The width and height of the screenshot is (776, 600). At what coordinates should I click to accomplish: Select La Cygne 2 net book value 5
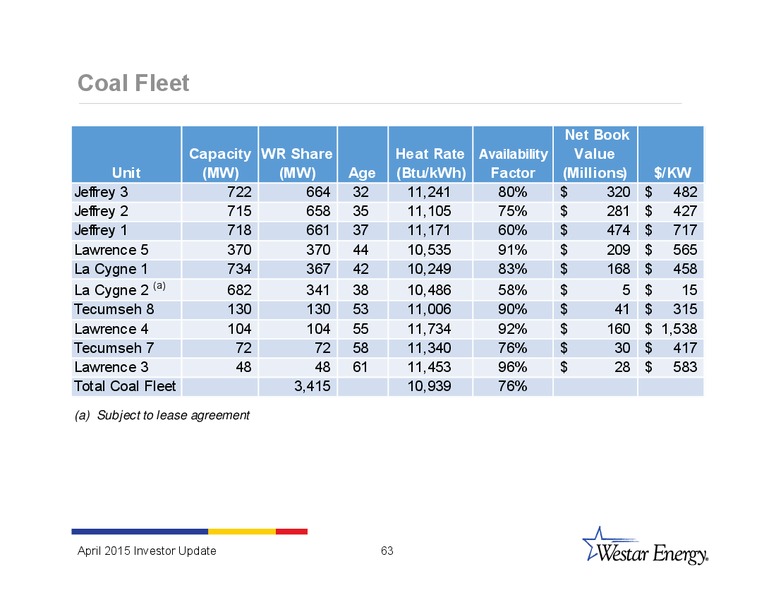pyautogui.click(x=626, y=290)
